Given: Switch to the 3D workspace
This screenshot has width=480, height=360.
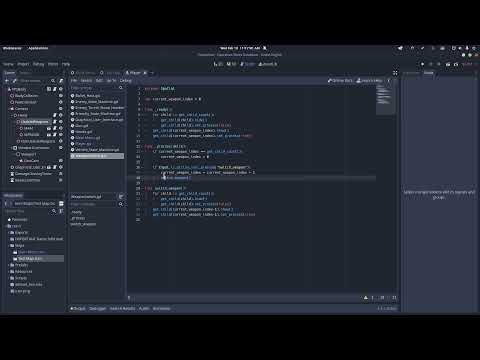Looking at the screenshot, I should (x=231, y=64).
